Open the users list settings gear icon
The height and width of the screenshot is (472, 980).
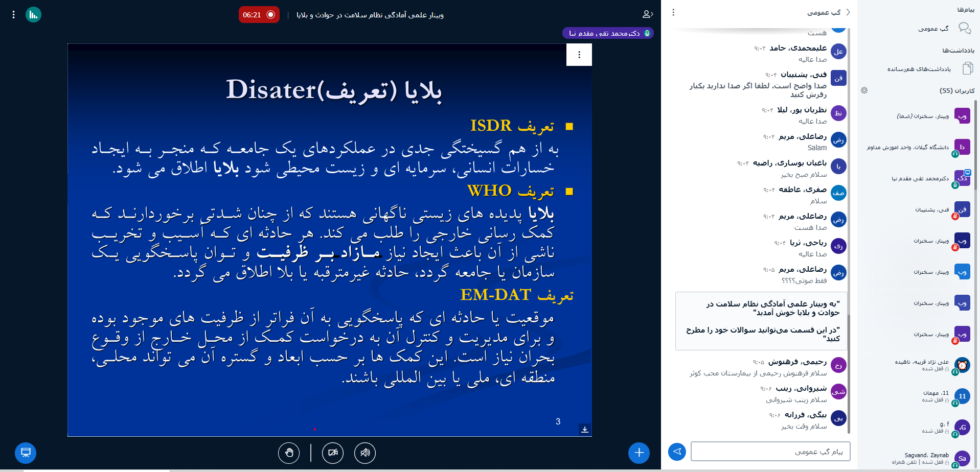point(864,90)
